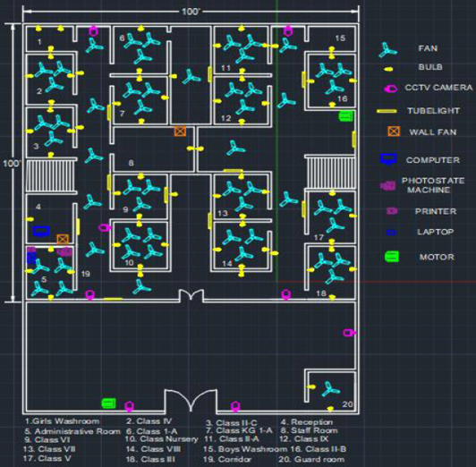Select the main entrance double door at bottom
The image size is (476, 467).
[191, 400]
